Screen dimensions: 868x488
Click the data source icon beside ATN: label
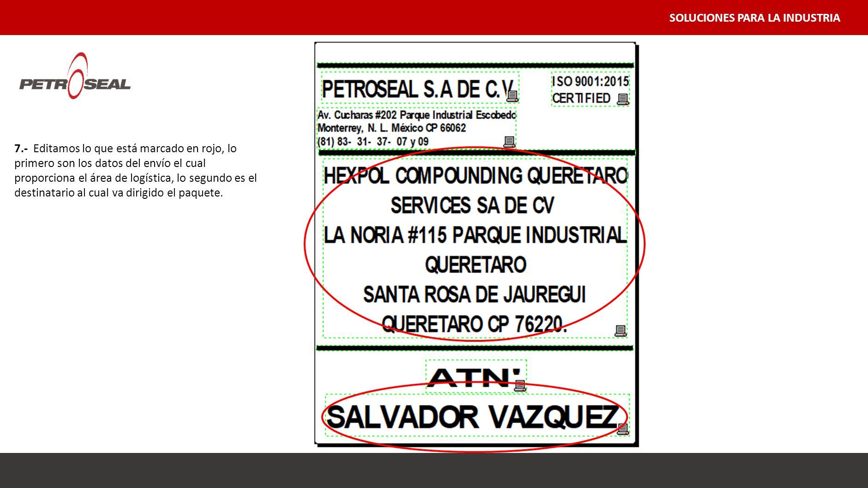pyautogui.click(x=520, y=386)
